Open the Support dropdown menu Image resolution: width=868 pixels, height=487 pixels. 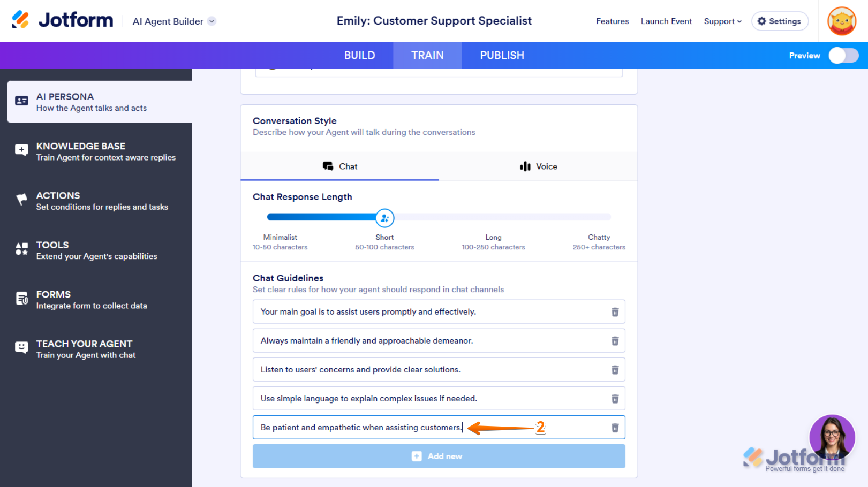tap(722, 21)
